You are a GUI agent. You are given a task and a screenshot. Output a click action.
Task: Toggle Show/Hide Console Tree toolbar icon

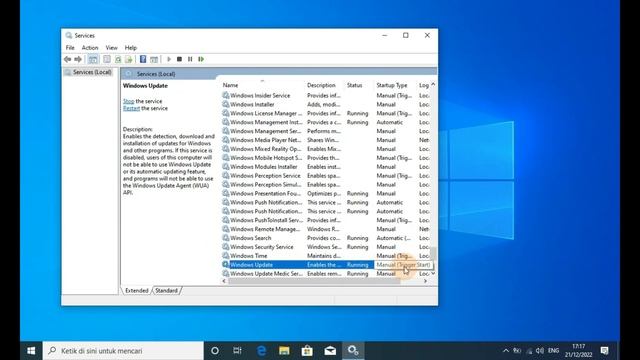point(93,59)
